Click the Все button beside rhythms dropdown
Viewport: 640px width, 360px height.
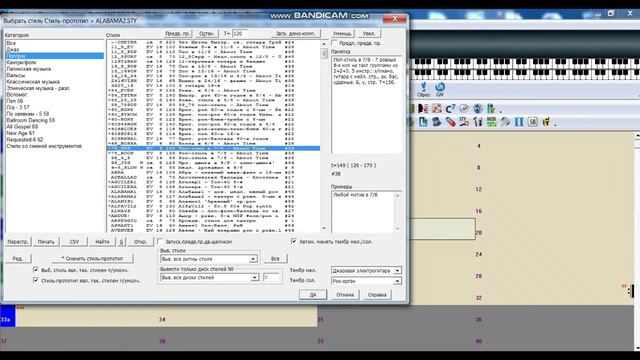point(275,259)
